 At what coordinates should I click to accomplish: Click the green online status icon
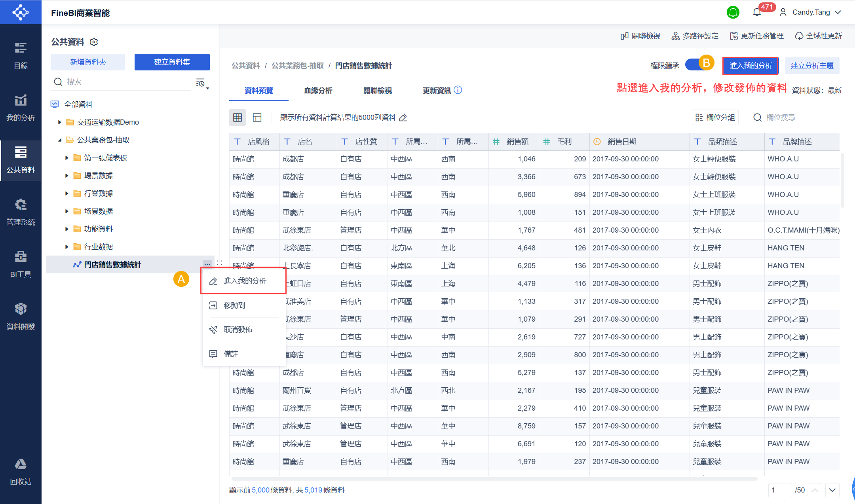733,12
